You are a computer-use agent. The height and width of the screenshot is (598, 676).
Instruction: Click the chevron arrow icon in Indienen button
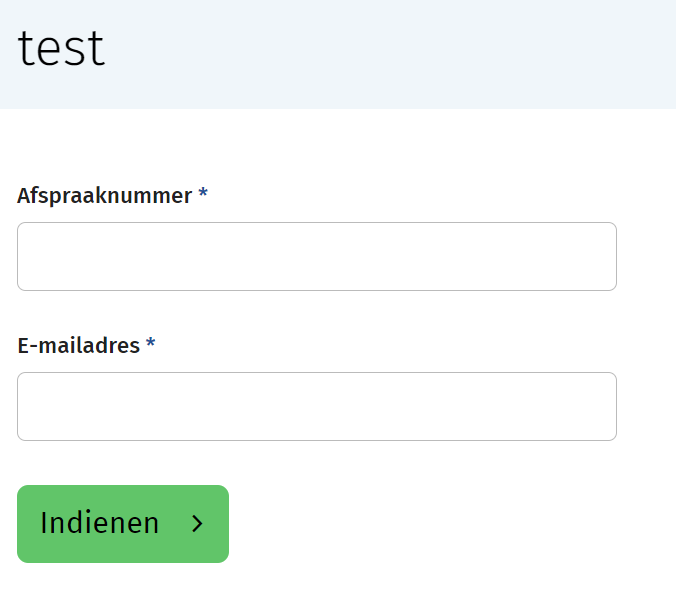click(197, 524)
